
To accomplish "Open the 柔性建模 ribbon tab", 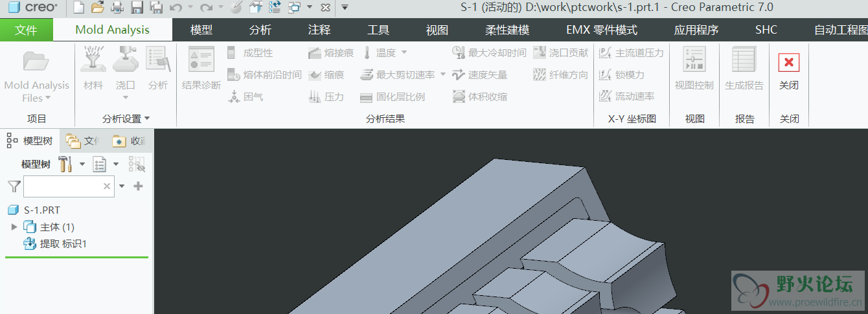I will tap(507, 30).
